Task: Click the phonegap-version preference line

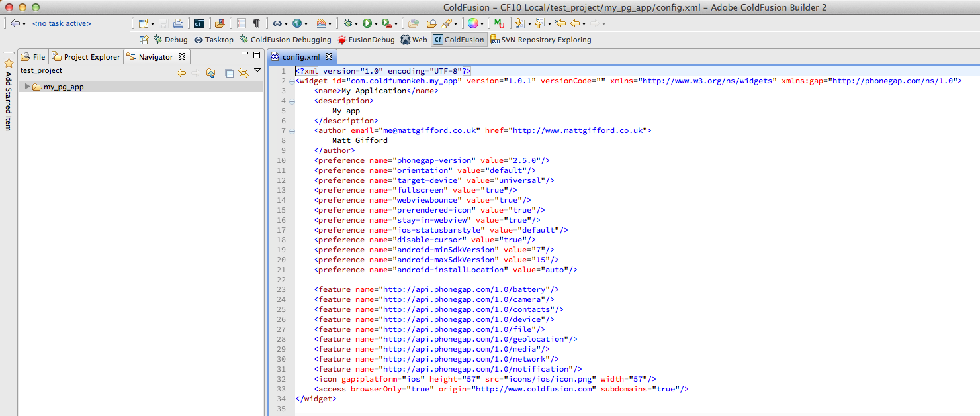Action: click(x=432, y=160)
